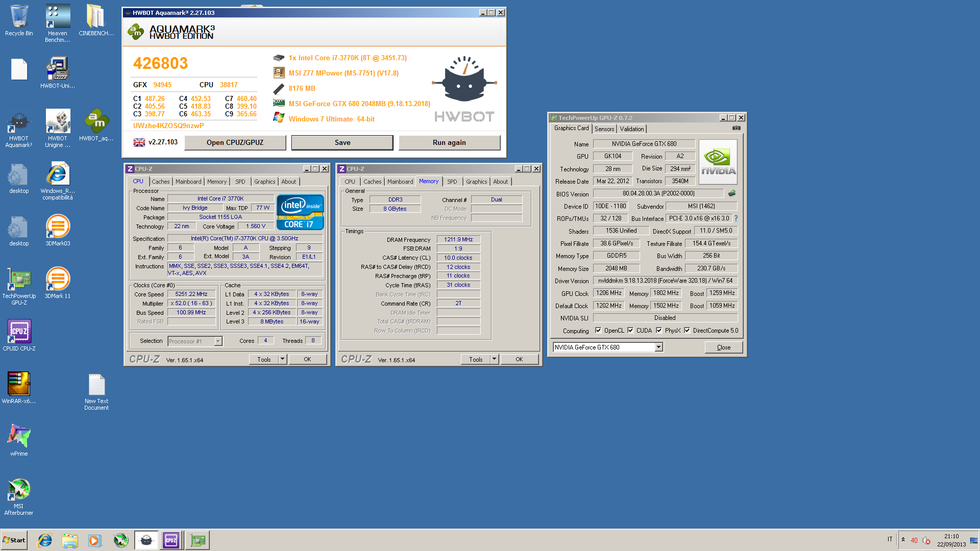Click Run again button
This screenshot has height=551, width=980.
click(x=449, y=142)
